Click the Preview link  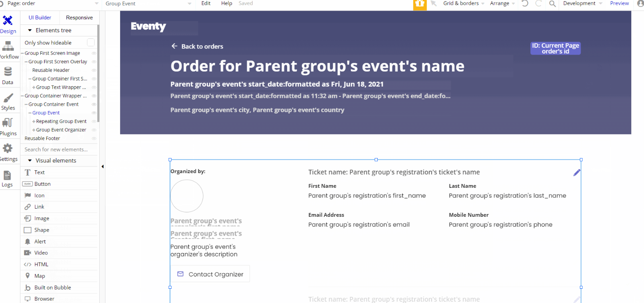point(619,3)
